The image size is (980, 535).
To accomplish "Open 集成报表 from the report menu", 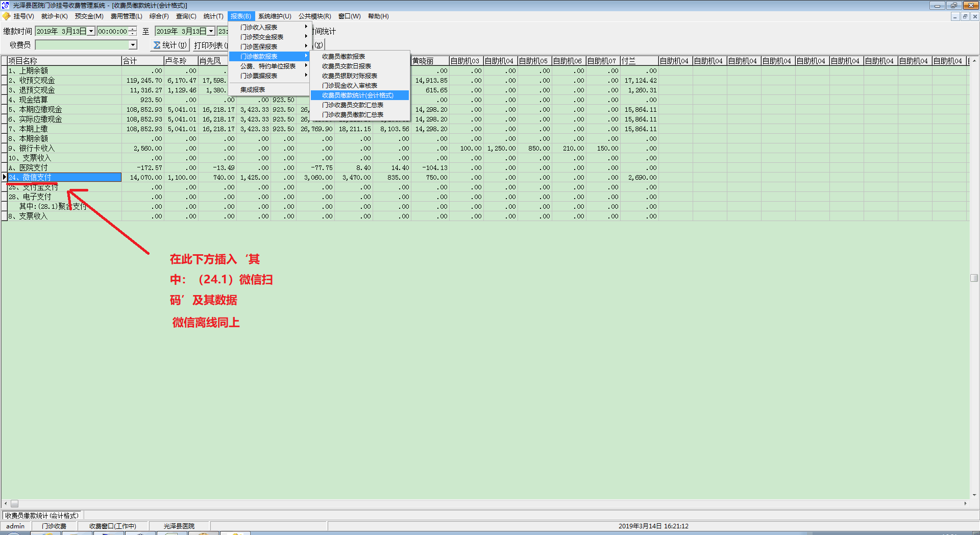I will point(253,89).
